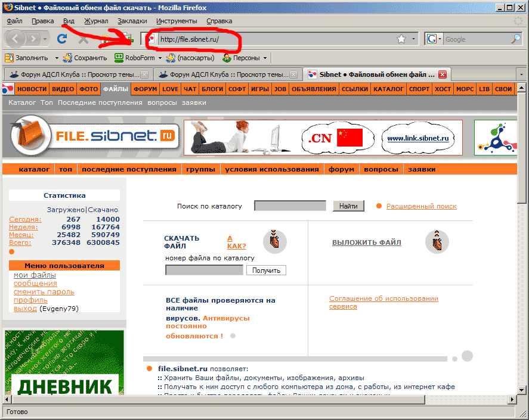
Task: Focus the номер файла по каталогу field
Action: 204,270
